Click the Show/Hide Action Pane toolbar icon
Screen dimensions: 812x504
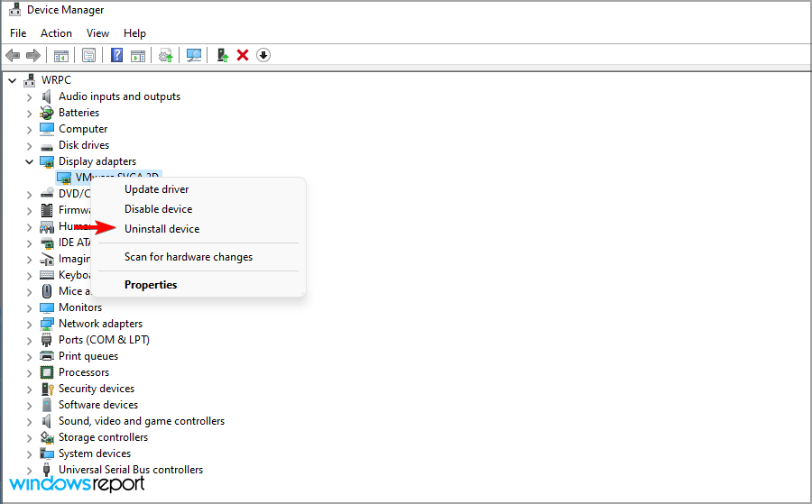pos(138,55)
